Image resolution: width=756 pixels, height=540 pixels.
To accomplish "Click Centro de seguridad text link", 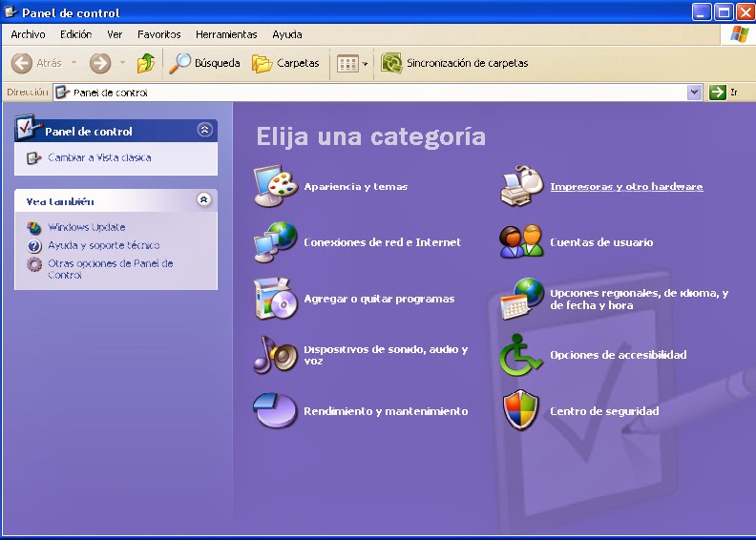I will click(x=604, y=411).
